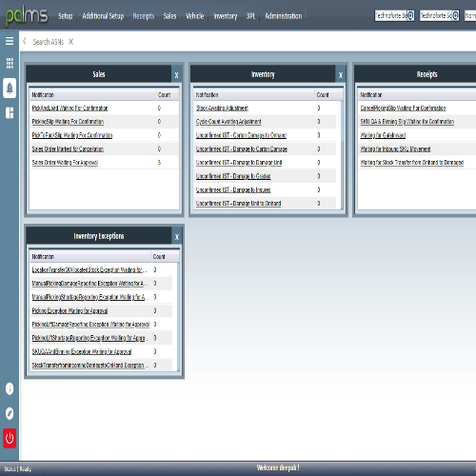476x476 pixels.
Task: Open first Technoforte lookup dropdown icon
Action: (410, 15)
